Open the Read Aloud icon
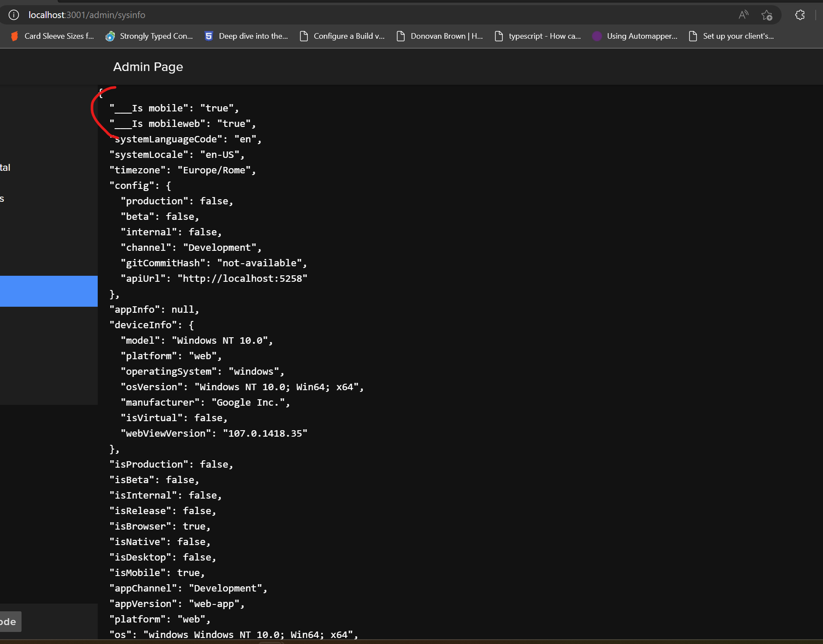Screen dimensions: 823x644 point(743,15)
